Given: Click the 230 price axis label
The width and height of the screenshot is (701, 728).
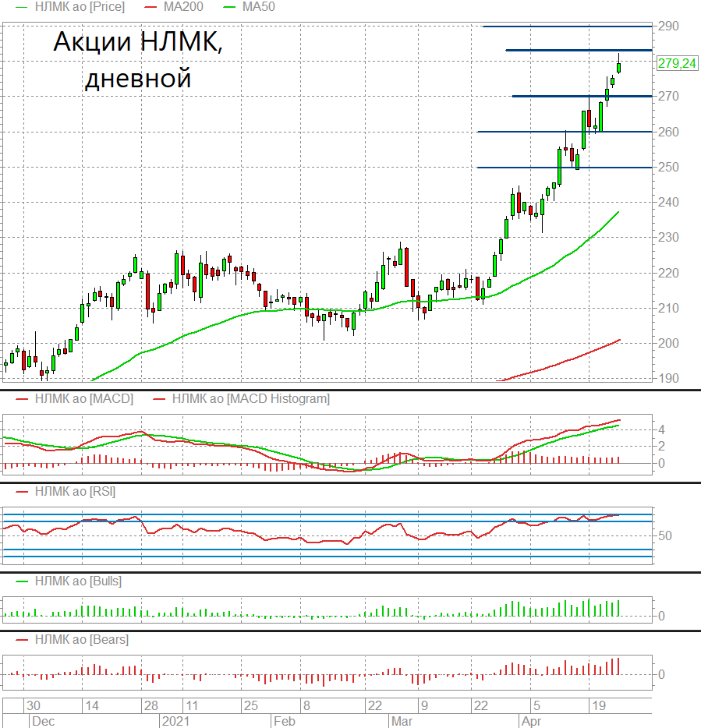Looking at the screenshot, I should [x=668, y=237].
